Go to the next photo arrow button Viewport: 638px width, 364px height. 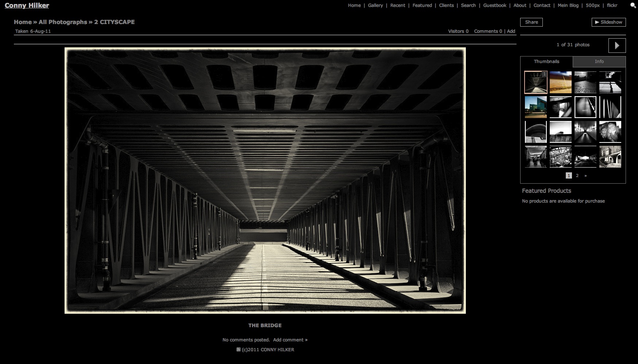617,46
